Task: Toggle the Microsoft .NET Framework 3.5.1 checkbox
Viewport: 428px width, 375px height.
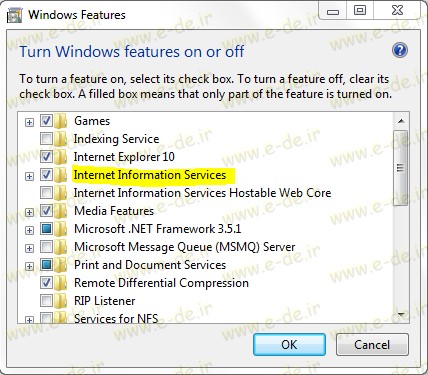Action: [x=46, y=228]
